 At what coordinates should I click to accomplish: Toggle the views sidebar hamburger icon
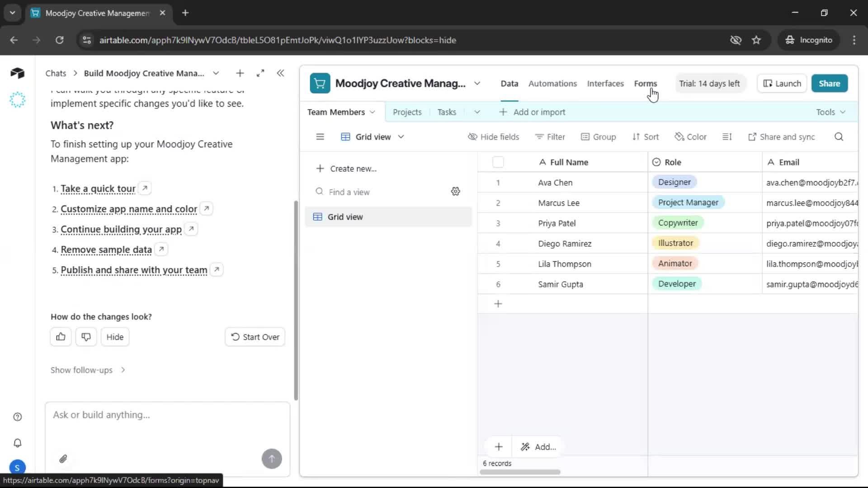[x=320, y=137]
